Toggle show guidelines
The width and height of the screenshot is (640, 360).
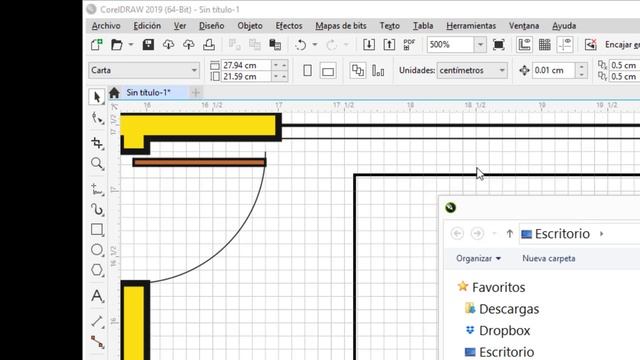[x=565, y=44]
